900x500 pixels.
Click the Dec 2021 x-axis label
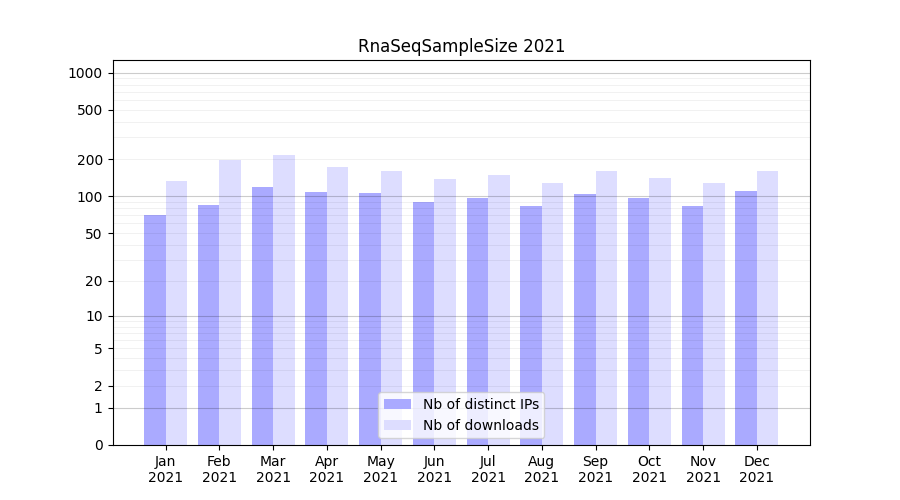point(757,469)
